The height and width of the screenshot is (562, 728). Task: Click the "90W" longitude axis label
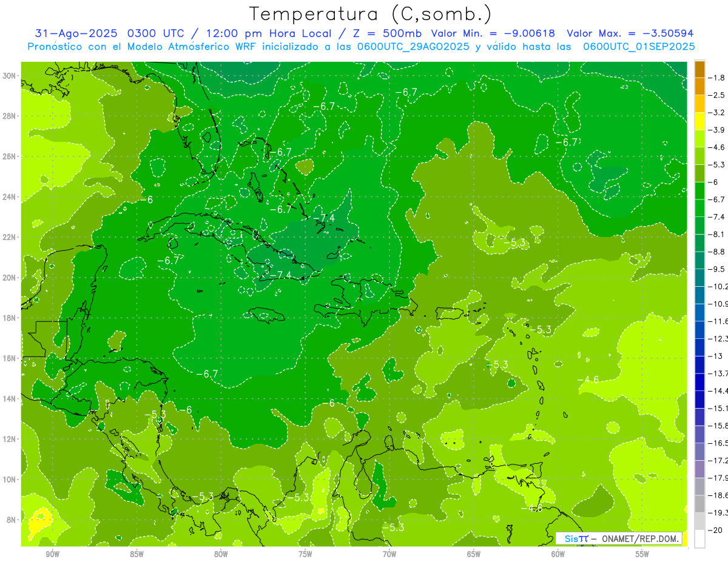(x=53, y=554)
